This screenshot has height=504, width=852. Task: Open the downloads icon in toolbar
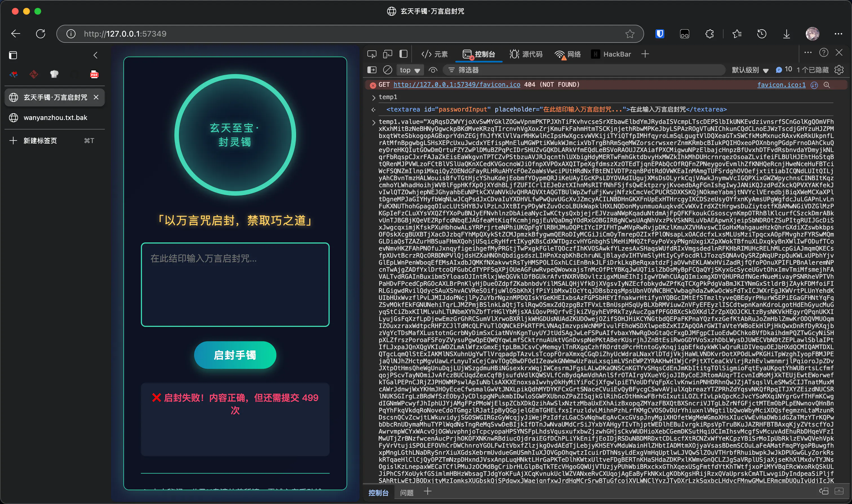point(786,34)
